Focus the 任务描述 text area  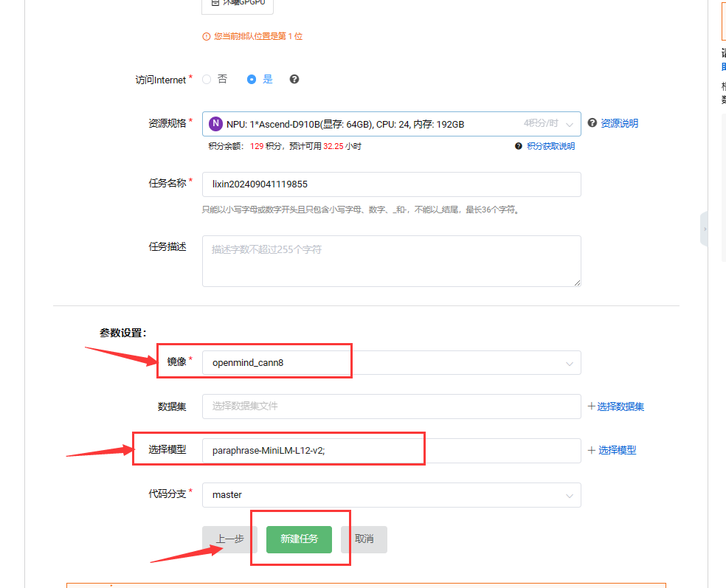pos(391,261)
